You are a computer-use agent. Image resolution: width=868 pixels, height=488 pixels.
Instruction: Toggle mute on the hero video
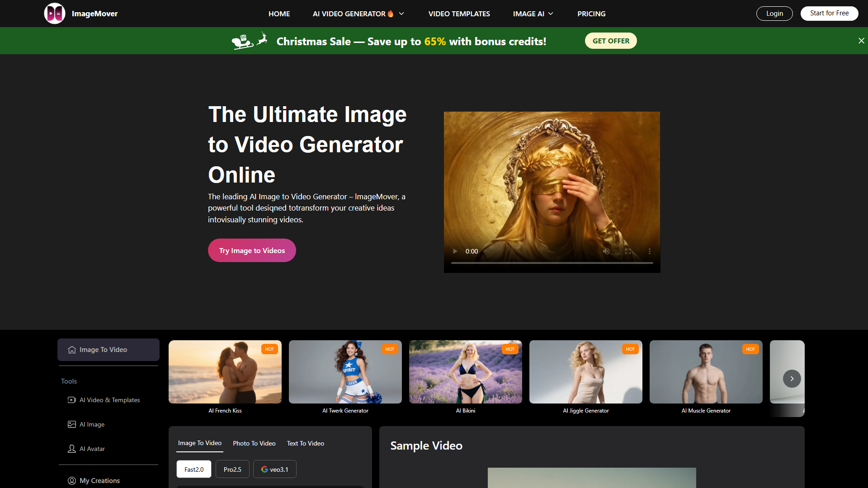[x=606, y=251]
